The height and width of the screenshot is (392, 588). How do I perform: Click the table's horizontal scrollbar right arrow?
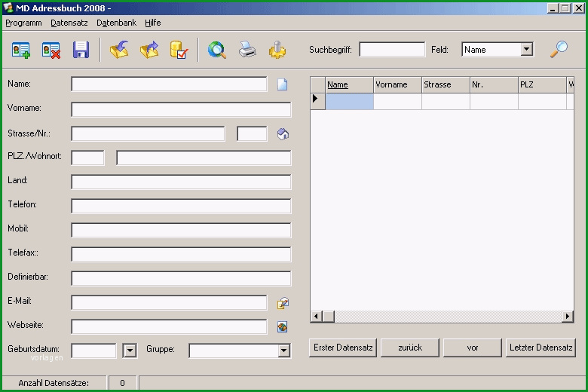pyautogui.click(x=568, y=316)
